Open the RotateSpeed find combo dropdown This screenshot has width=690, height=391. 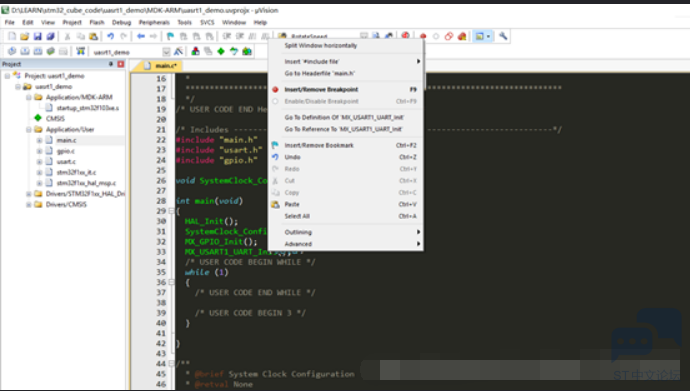[364, 36]
